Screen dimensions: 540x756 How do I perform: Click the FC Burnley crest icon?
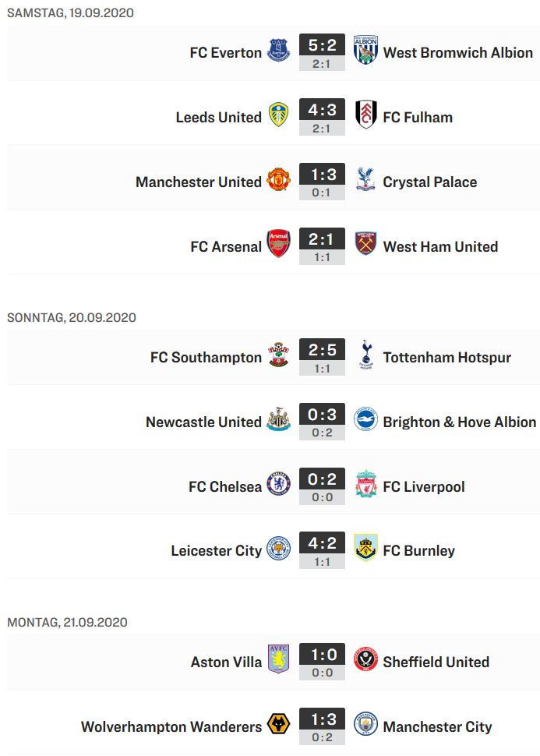(365, 548)
